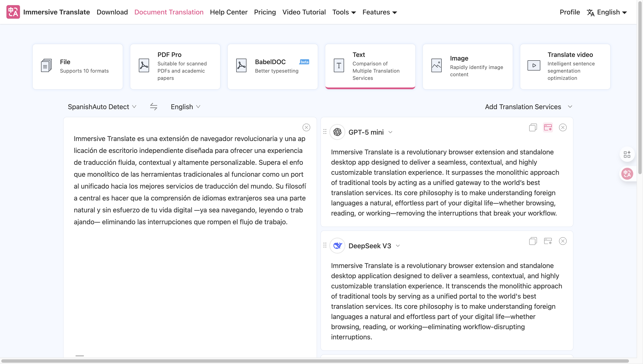Open the GPT-5 mini model selector
The width and height of the screenshot is (643, 364).
(370, 132)
